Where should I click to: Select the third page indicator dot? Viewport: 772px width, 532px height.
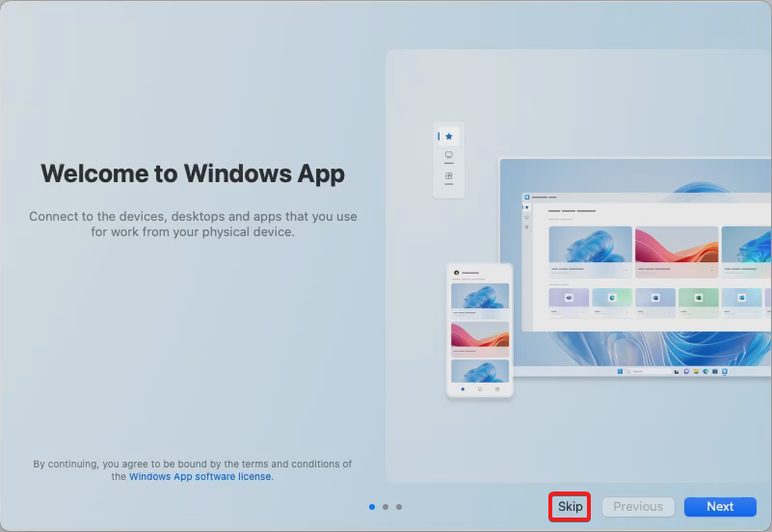click(399, 507)
